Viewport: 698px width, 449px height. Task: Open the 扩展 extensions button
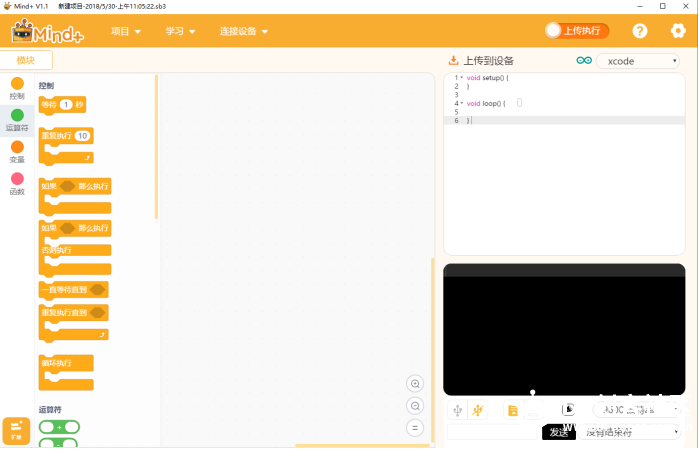16,431
